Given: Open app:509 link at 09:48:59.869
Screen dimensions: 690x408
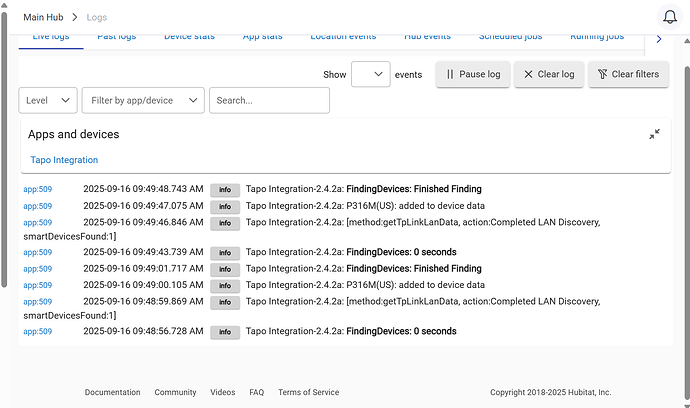Looking at the screenshot, I should pos(37,302).
